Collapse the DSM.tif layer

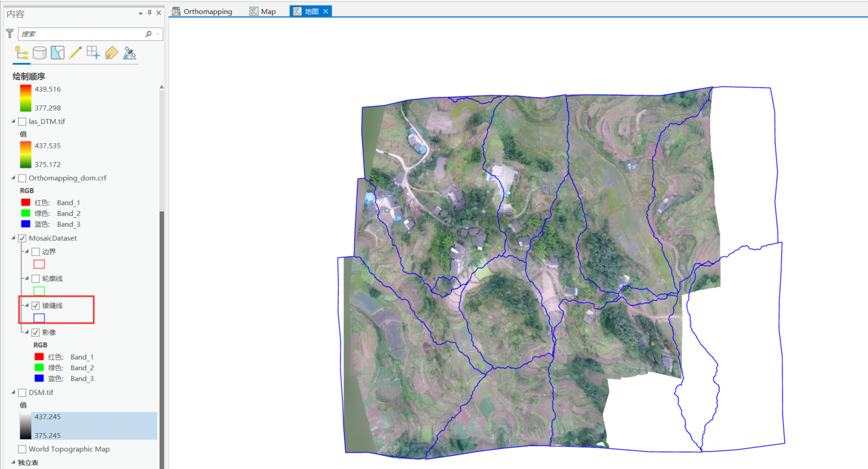[13, 392]
